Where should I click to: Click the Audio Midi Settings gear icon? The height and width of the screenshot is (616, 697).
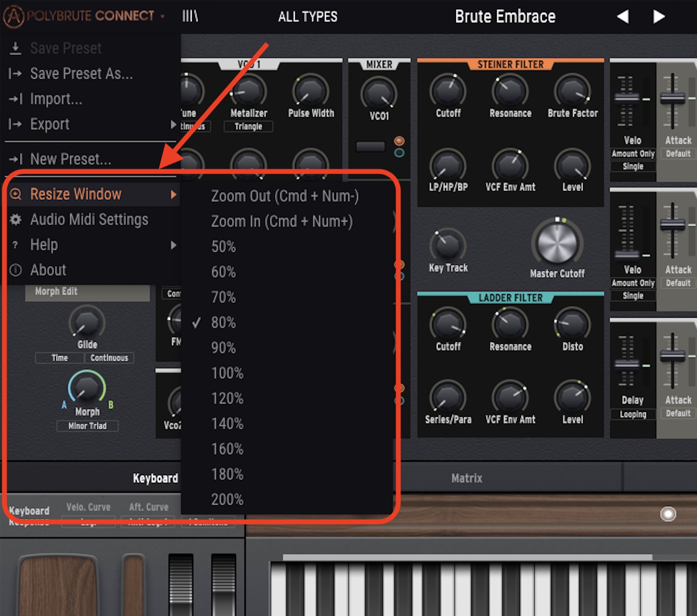point(15,219)
